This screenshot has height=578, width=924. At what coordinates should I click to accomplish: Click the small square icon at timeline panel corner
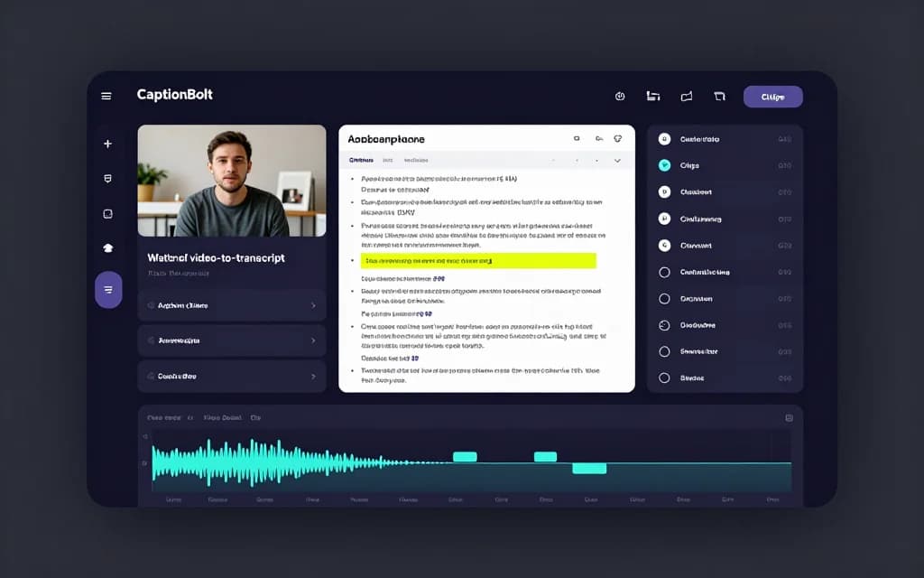click(x=789, y=418)
